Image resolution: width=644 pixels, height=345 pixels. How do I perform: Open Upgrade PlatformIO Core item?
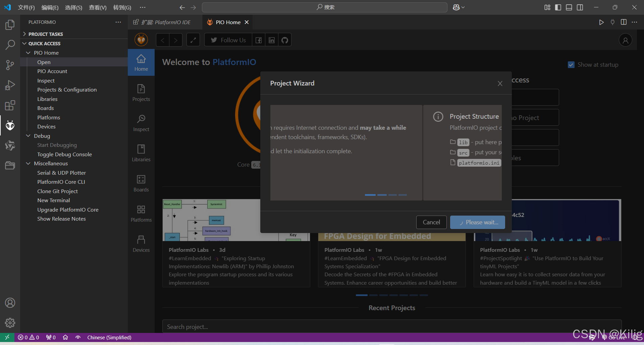68,210
